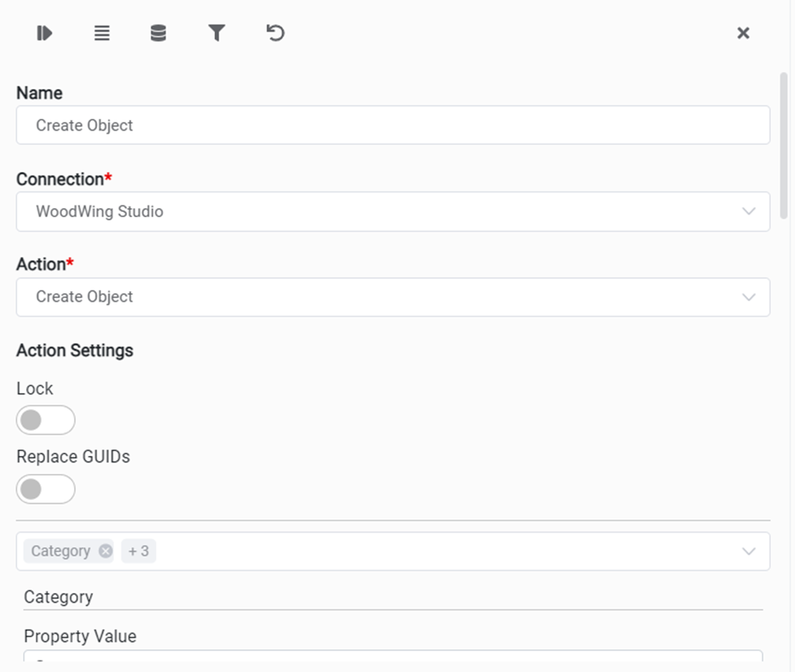Enable the Lock toggle switch

point(46,420)
